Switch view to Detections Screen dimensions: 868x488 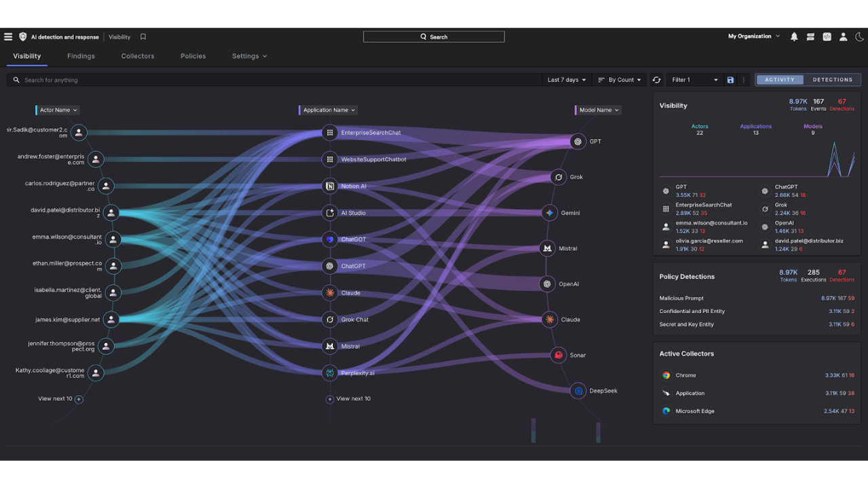click(x=832, y=80)
